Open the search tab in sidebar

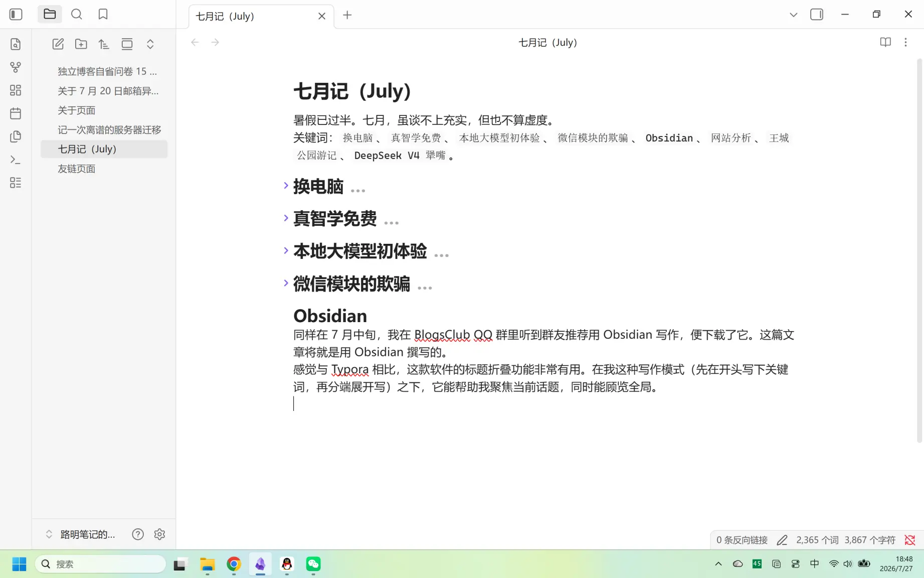(x=76, y=14)
